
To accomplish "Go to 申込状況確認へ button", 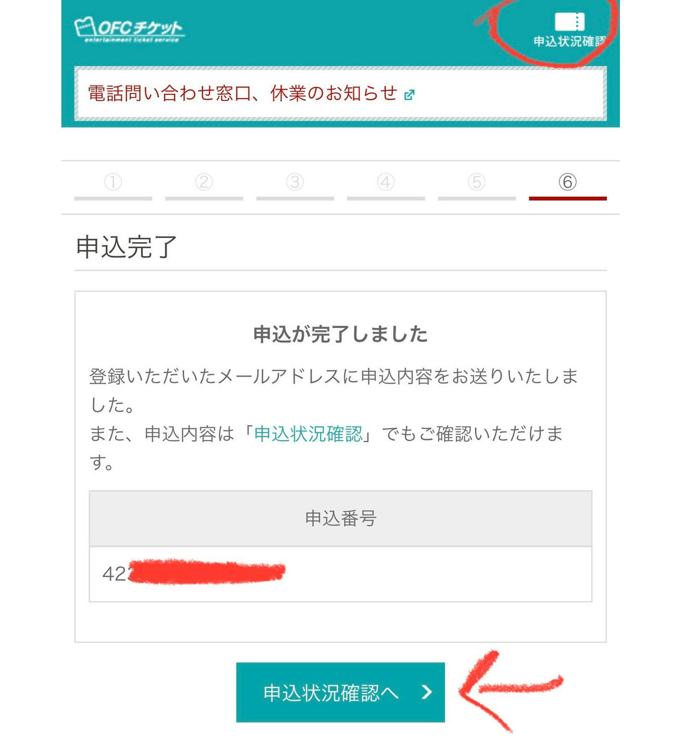I will coord(340,692).
